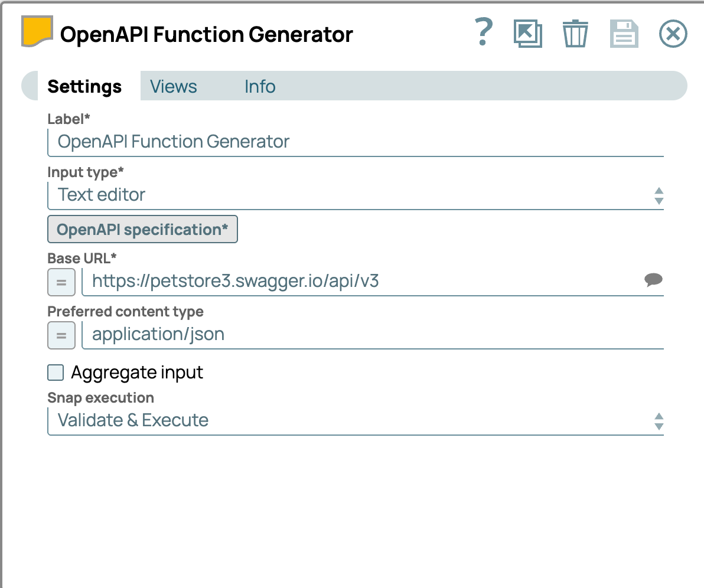This screenshot has width=704, height=588.
Task: Enable the Aggregate input checkbox
Action: 56,373
